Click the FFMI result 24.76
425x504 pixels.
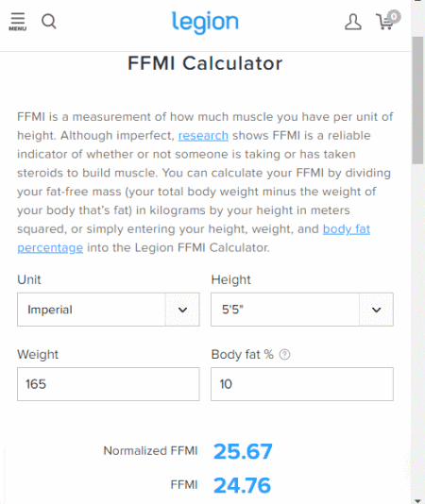[243, 485]
